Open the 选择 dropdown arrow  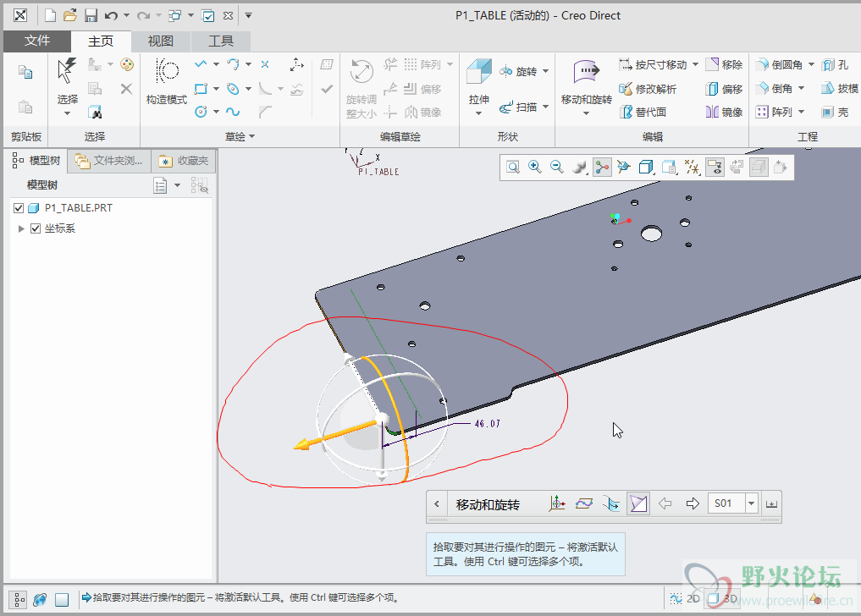click(67, 113)
